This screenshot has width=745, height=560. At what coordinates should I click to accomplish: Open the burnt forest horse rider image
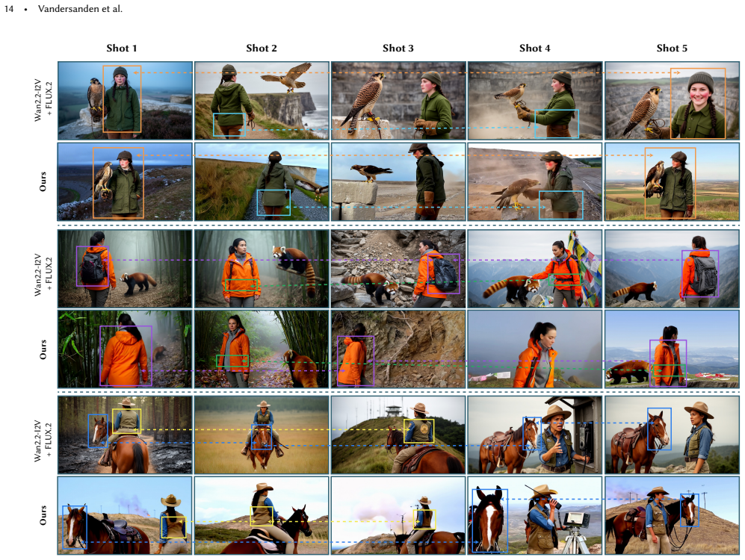tap(125, 435)
